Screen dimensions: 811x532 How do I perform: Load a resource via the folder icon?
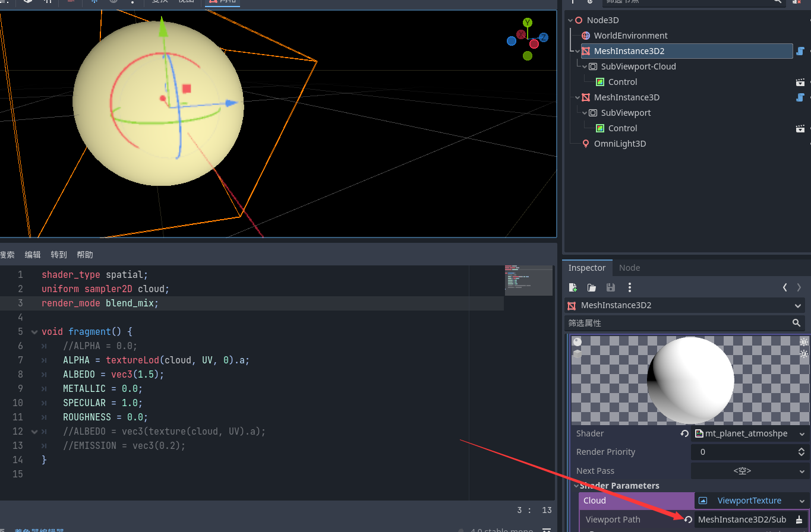592,287
